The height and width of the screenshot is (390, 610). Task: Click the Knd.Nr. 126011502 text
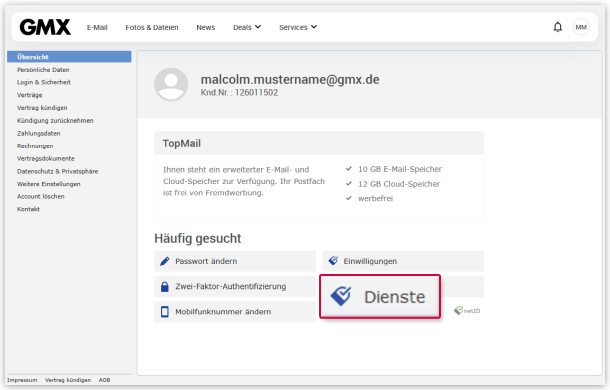click(x=239, y=93)
